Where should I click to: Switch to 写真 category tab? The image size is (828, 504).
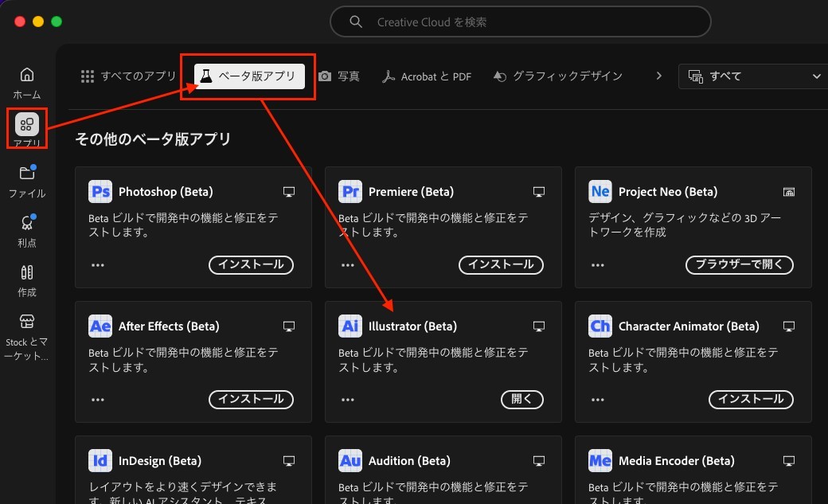pos(339,76)
